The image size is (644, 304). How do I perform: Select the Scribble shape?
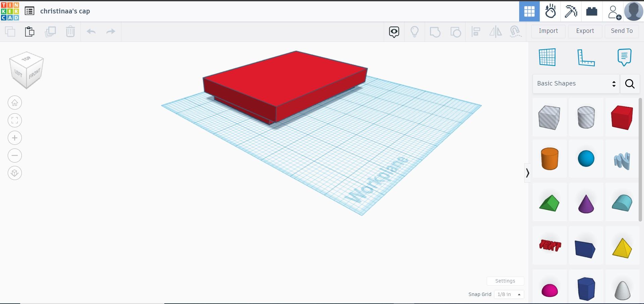pos(622,161)
